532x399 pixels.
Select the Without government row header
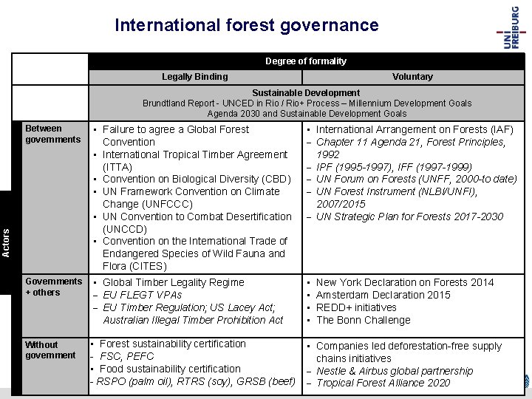point(50,349)
